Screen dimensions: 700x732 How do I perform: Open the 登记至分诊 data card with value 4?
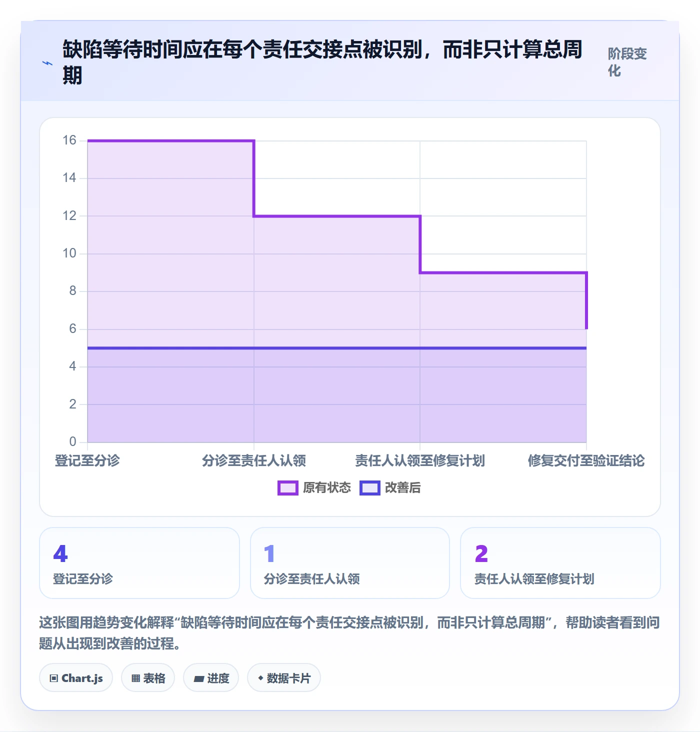[139, 563]
